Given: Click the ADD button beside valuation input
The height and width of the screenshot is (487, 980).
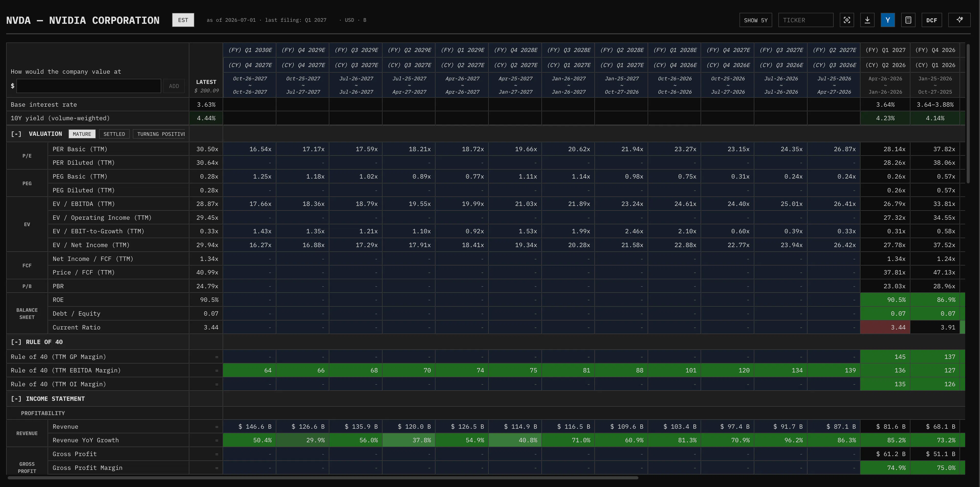Looking at the screenshot, I should [174, 86].
